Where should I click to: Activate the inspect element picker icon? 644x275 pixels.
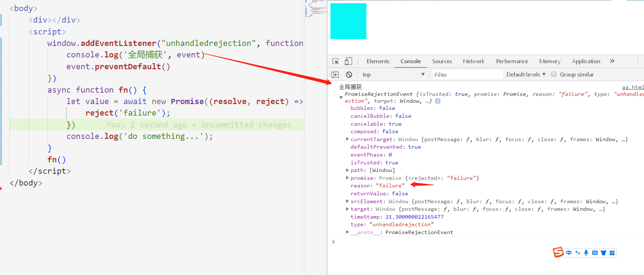(x=336, y=61)
